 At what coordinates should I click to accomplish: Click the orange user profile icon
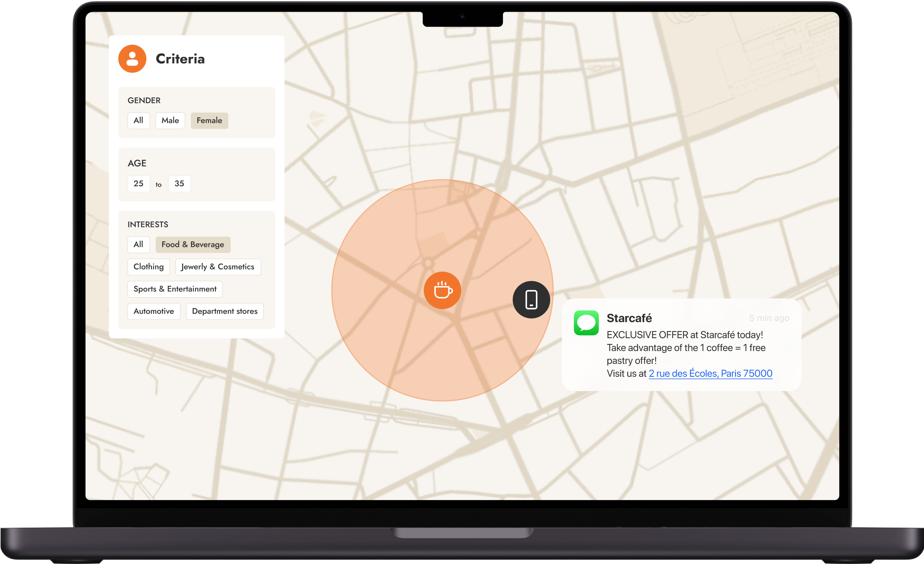pyautogui.click(x=132, y=59)
